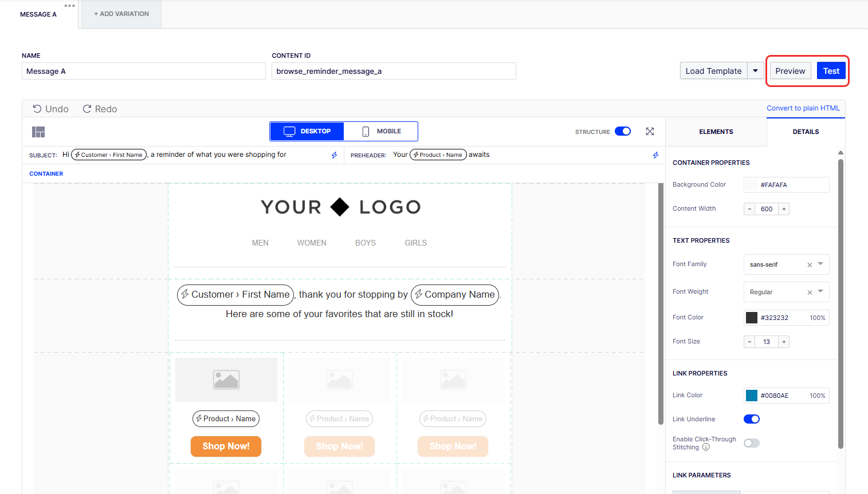Screen dimensions: 868x494
Task: Clear the Font Family selection with X
Action: (x=810, y=265)
